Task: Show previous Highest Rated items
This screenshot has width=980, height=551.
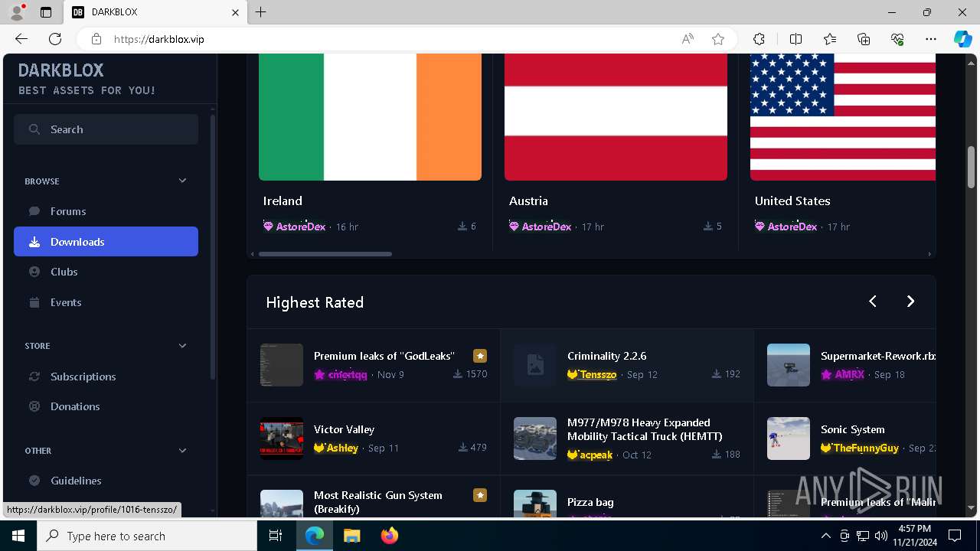Action: (x=873, y=302)
